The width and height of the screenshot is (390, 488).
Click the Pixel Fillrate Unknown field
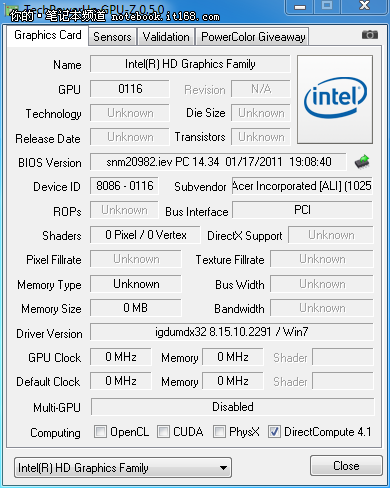tap(136, 259)
